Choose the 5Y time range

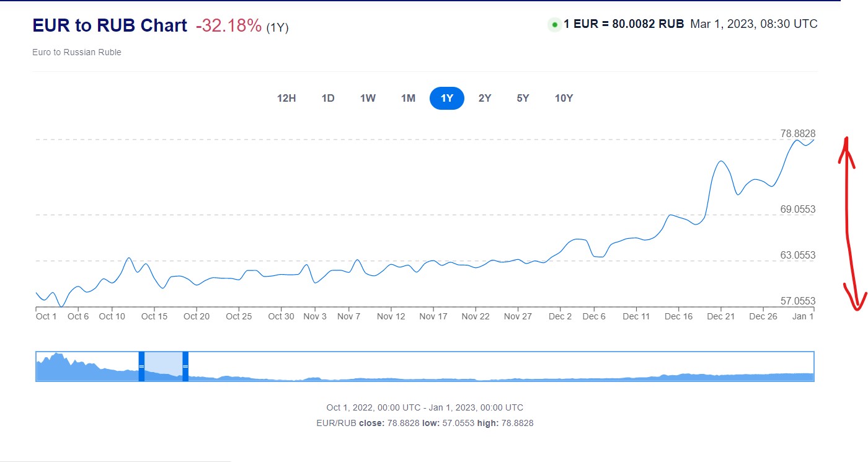pos(523,98)
